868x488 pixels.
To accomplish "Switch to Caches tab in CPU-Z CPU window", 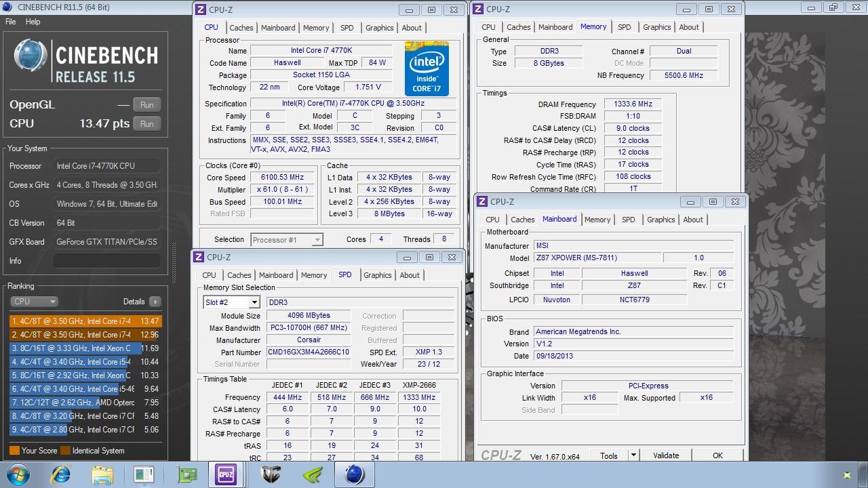I will [x=241, y=28].
